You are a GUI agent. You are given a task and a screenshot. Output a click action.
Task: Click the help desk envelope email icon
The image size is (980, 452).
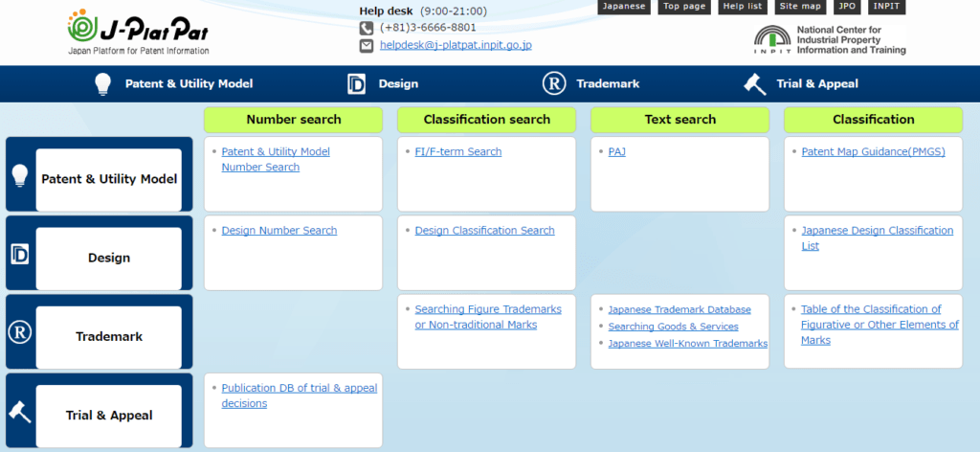click(367, 46)
